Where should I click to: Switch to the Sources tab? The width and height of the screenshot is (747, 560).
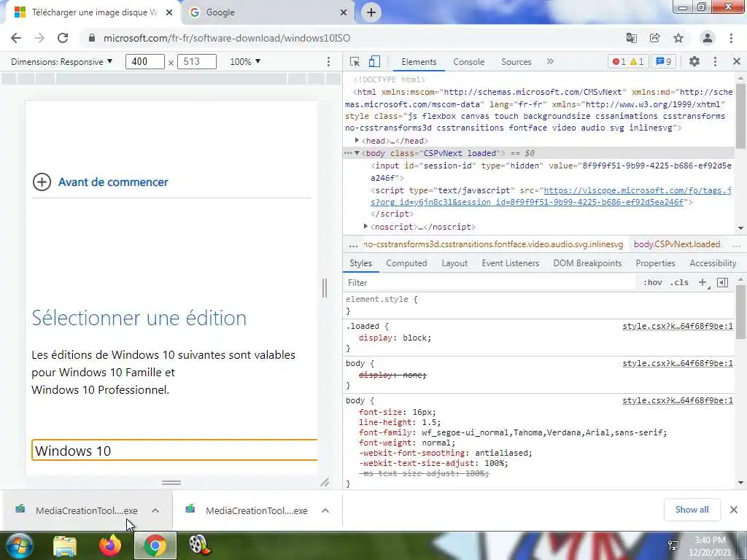click(516, 62)
